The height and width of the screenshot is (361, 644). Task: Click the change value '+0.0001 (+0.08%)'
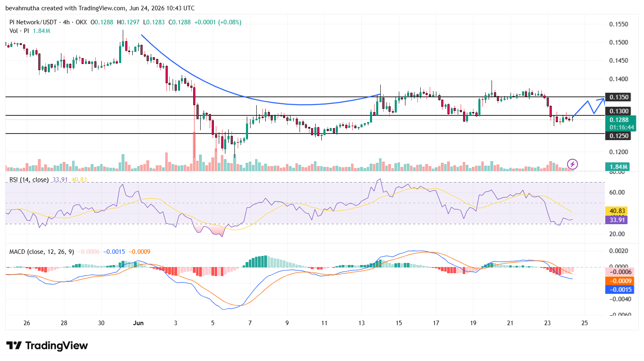[218, 22]
